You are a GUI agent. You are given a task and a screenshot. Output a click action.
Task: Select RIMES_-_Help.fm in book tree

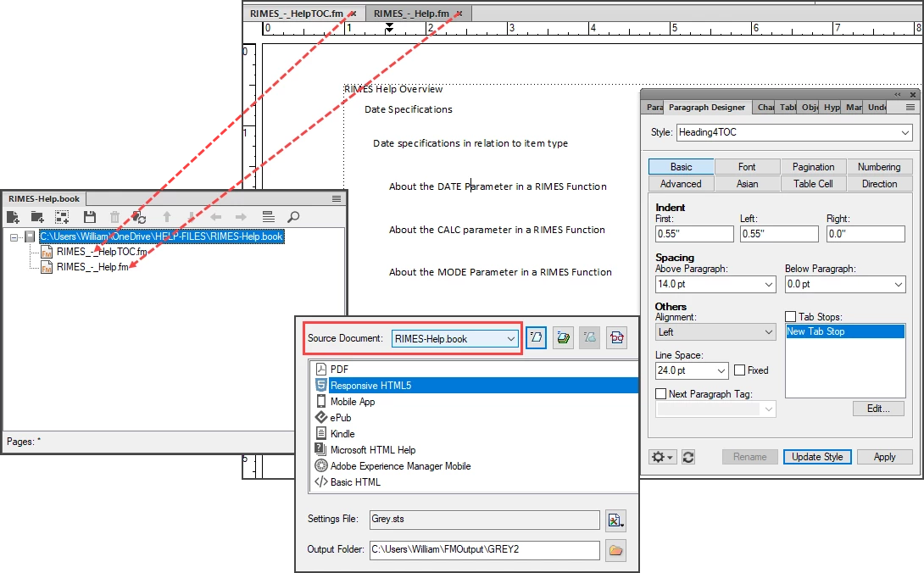92,267
